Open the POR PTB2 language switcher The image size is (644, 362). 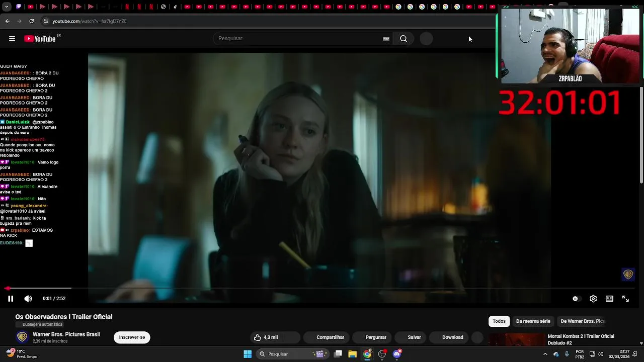point(580,354)
